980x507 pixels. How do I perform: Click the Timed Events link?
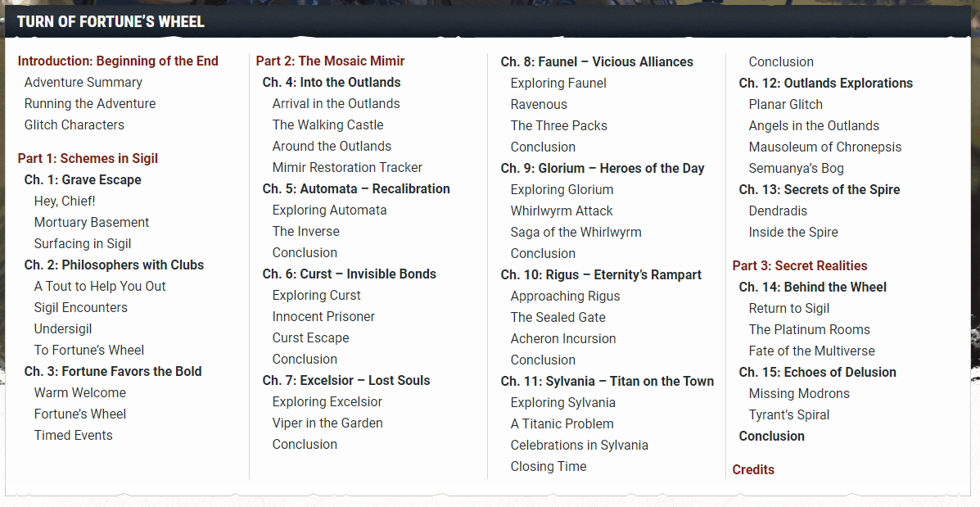74,436
